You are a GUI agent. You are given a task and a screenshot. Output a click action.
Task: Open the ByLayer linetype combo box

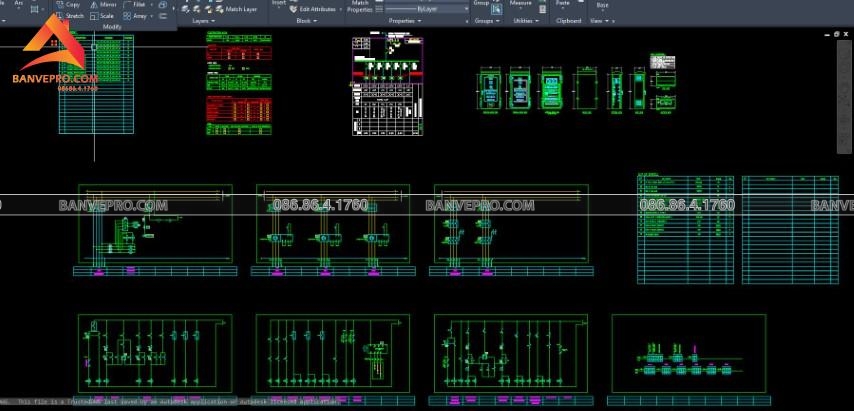coord(426,9)
